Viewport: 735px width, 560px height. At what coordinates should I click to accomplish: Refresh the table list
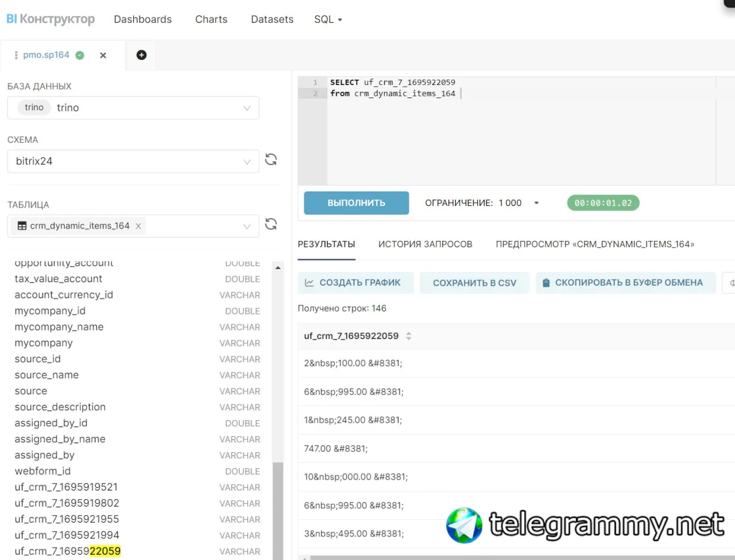(271, 224)
